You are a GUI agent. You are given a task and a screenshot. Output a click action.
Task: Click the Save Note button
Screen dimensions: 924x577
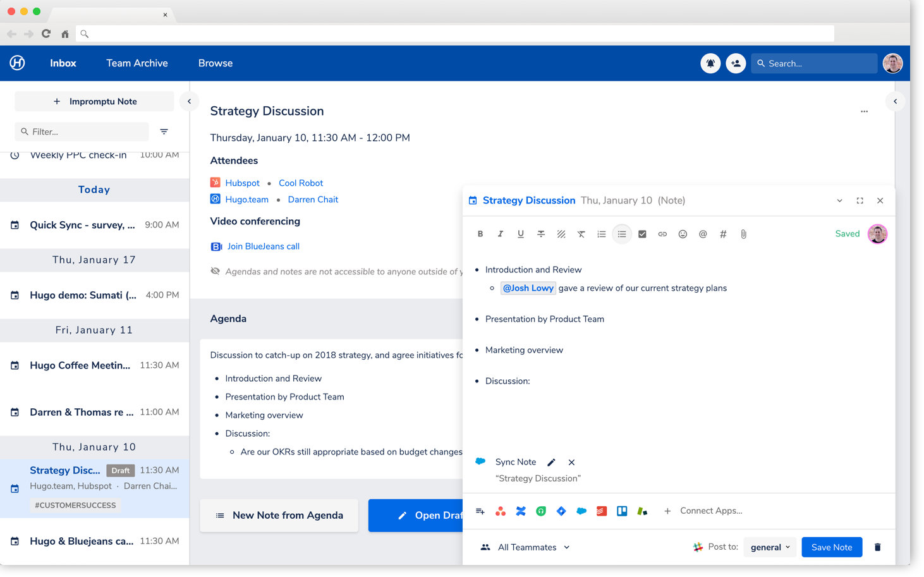click(832, 547)
